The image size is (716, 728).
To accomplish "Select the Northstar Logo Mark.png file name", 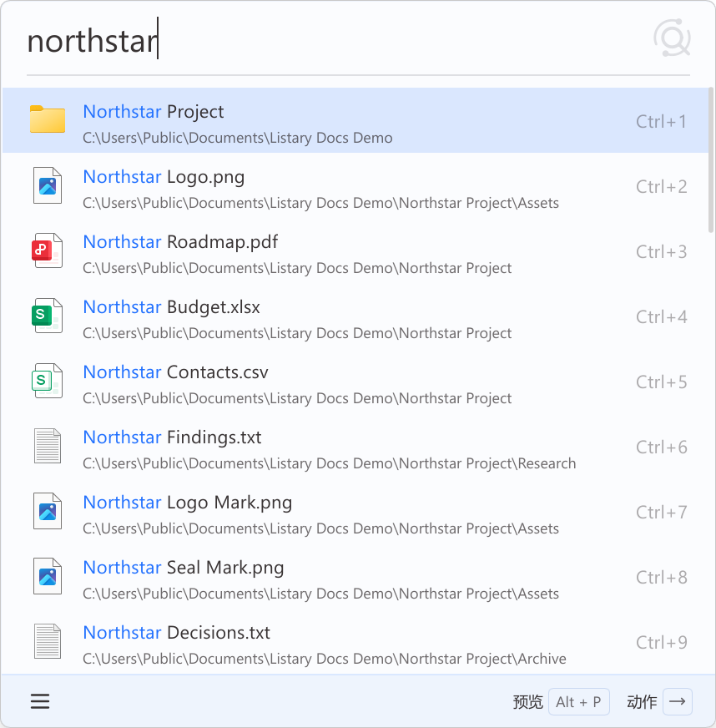I will click(188, 503).
